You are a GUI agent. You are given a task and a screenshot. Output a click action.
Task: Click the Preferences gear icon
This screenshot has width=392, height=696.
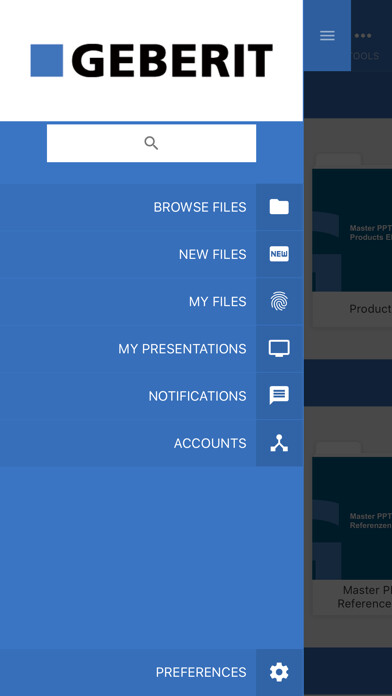click(x=279, y=672)
